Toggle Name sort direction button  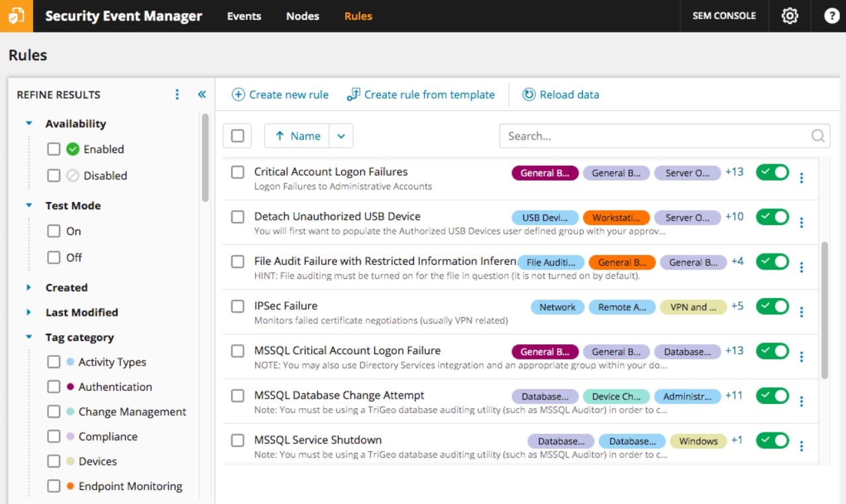point(297,136)
